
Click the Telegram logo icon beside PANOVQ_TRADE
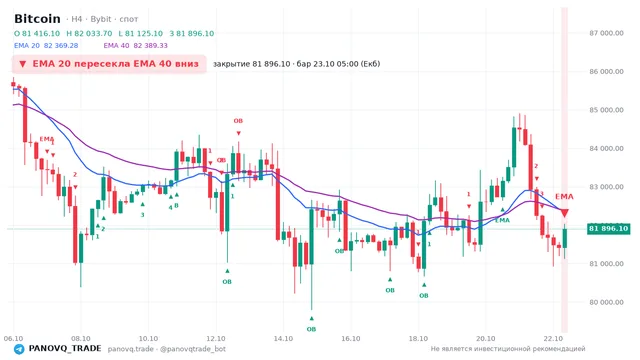[x=19, y=349]
